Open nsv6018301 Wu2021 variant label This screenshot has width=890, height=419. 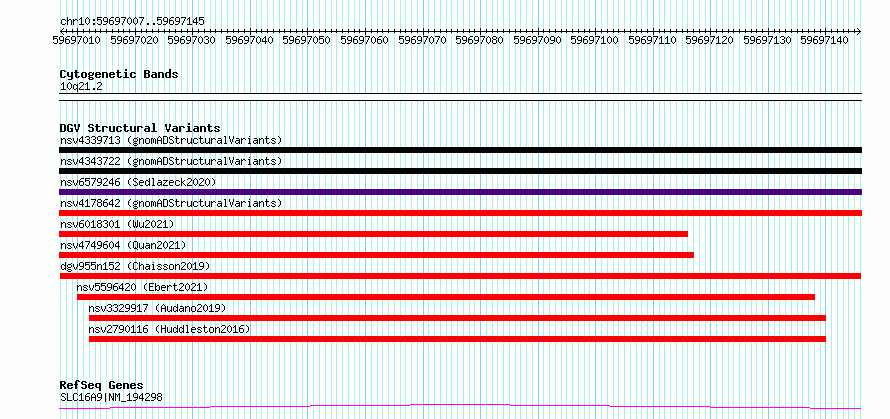point(117,224)
